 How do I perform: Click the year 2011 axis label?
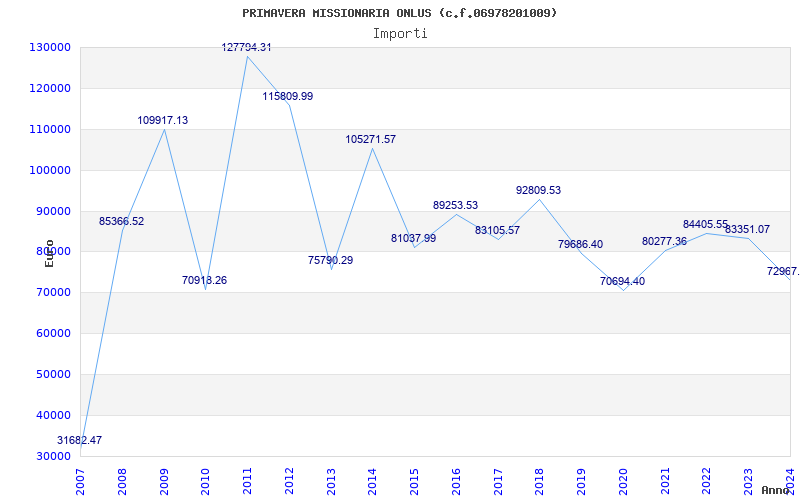click(x=247, y=482)
